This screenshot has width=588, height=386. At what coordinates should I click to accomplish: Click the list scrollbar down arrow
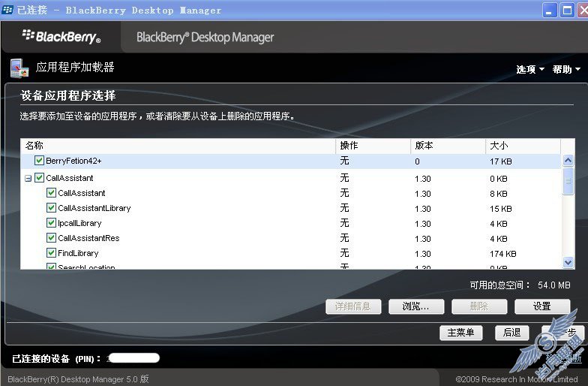[568, 263]
